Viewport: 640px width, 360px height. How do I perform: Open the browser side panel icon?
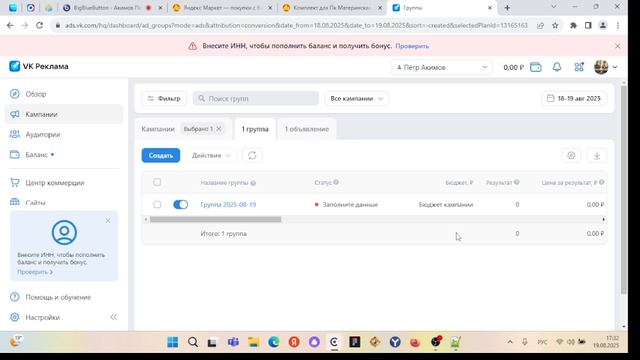(x=588, y=25)
